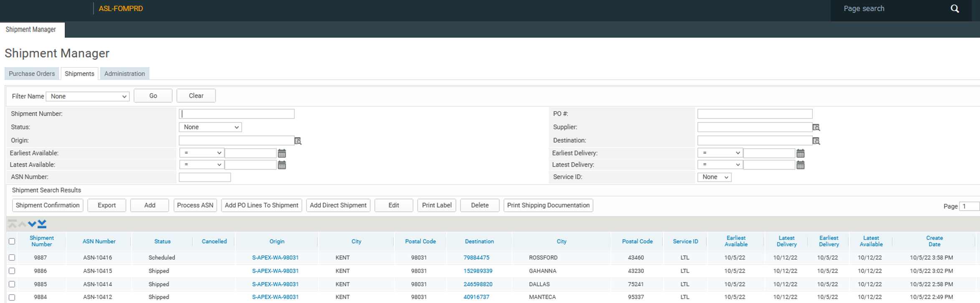This screenshot has height=303, width=980.
Task: Focus the PO # input field
Action: click(755, 114)
